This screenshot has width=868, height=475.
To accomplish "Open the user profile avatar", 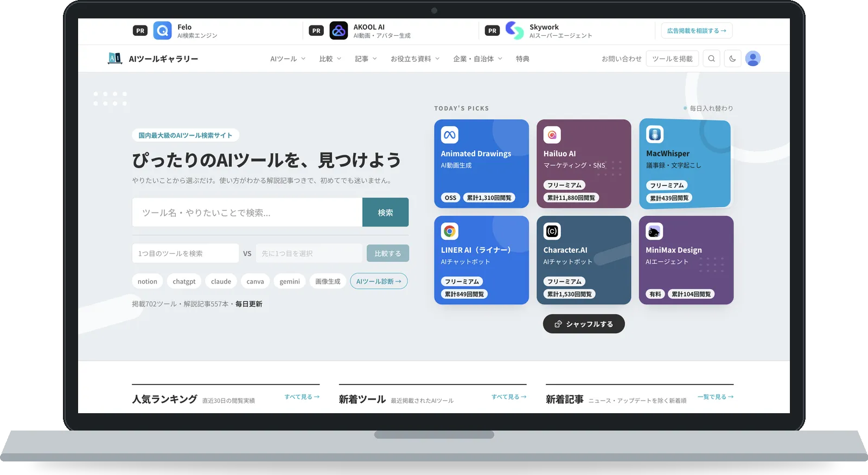I will [753, 59].
